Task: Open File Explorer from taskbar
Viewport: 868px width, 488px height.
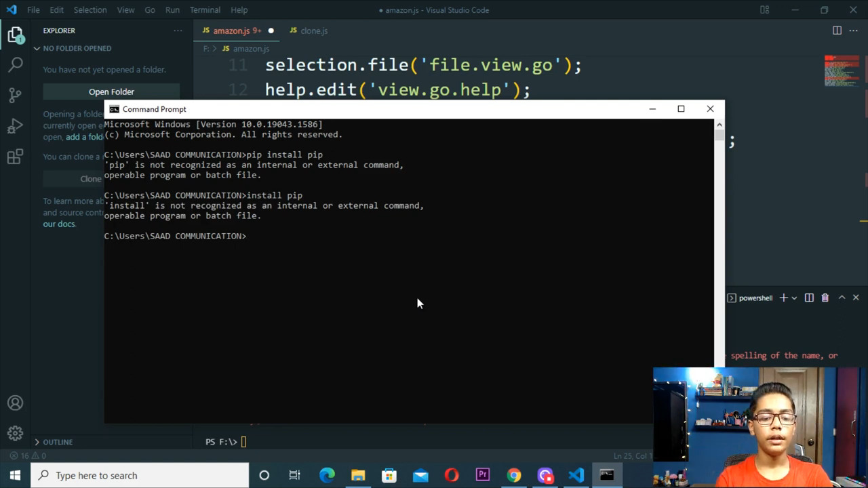Action: click(358, 475)
